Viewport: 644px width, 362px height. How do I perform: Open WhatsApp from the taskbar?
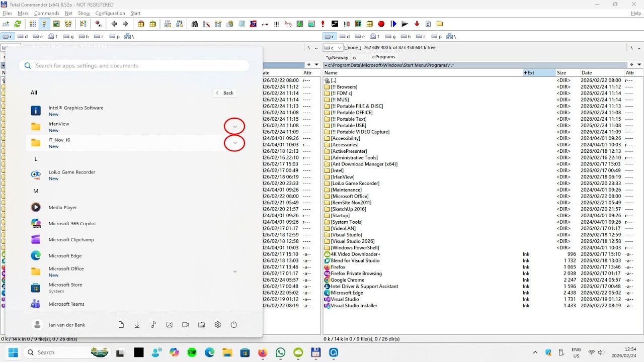point(280,352)
